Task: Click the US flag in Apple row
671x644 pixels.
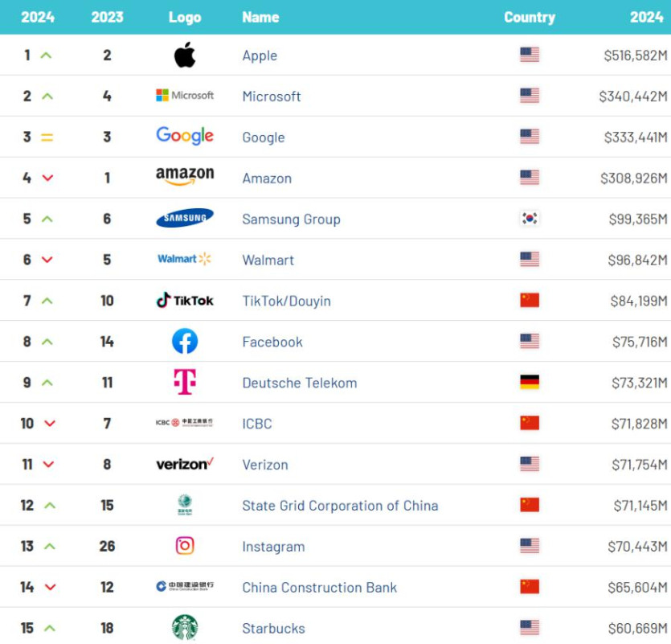Action: (x=530, y=55)
